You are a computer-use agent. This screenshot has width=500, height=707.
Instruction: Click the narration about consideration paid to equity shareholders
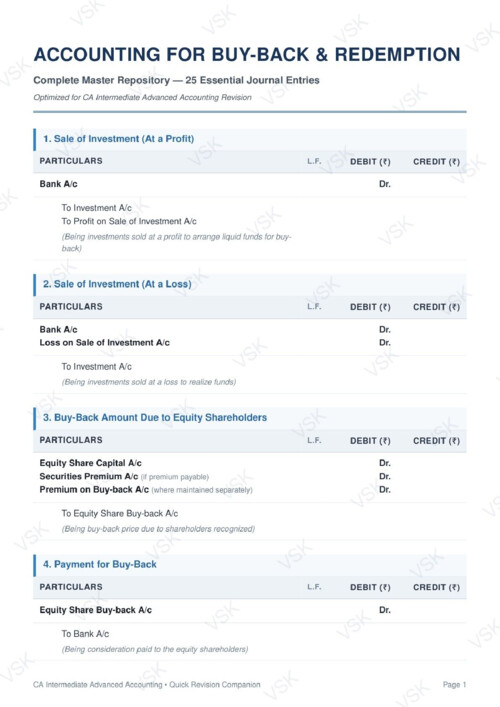pyautogui.click(x=155, y=649)
